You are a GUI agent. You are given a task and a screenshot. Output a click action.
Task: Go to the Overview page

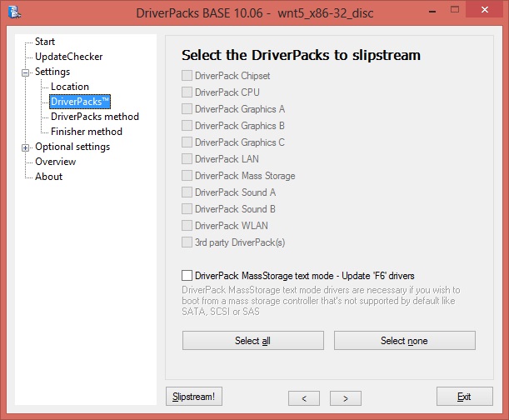(x=55, y=162)
